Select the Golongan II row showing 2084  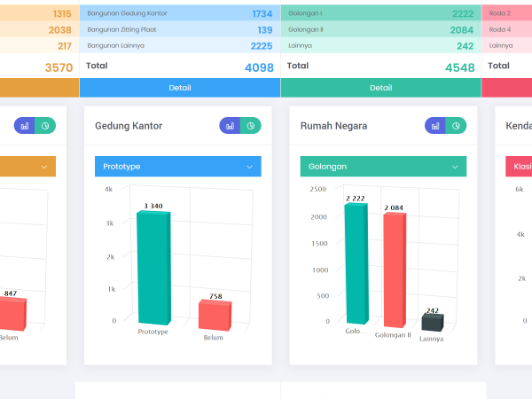381,30
